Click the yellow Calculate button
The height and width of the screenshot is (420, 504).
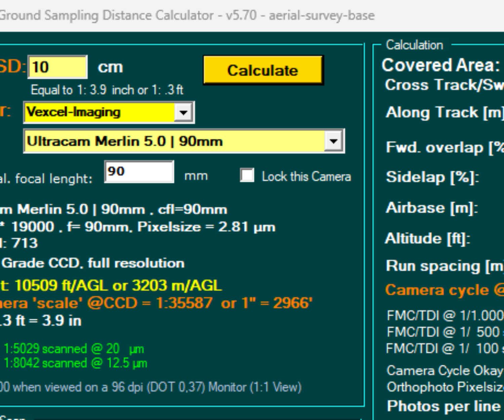pyautogui.click(x=263, y=70)
